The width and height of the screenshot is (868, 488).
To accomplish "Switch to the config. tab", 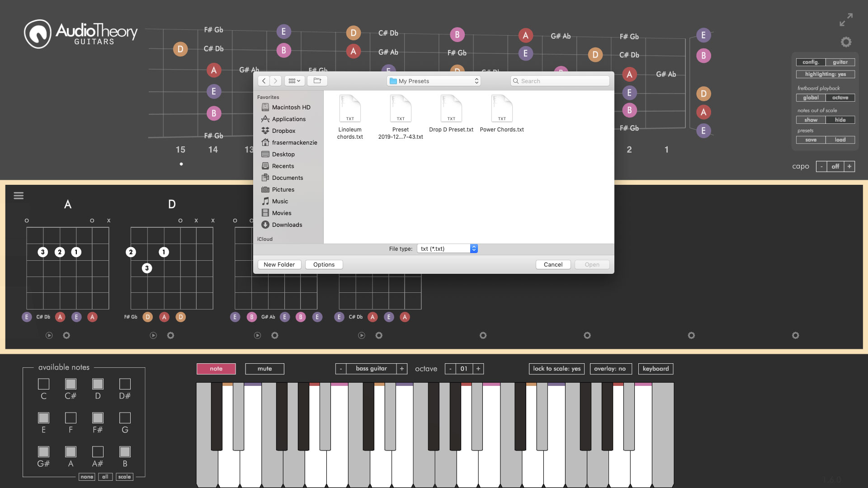I will click(811, 62).
